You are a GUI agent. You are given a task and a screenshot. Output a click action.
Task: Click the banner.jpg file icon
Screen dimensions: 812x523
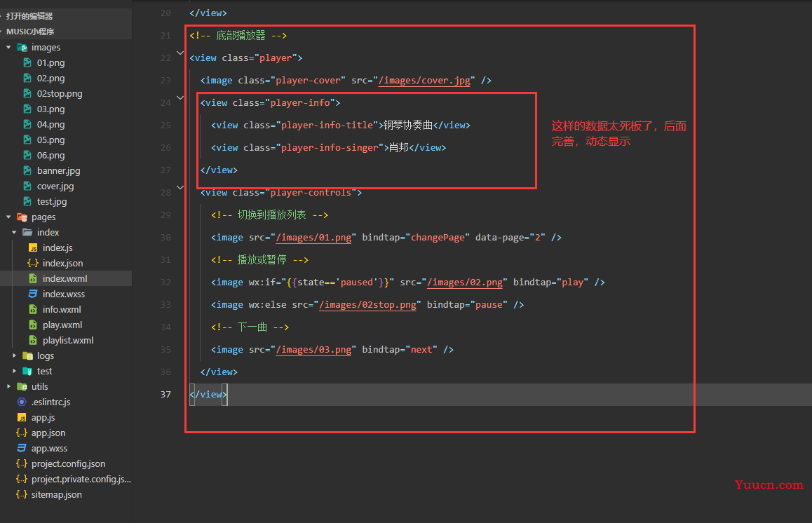click(x=27, y=170)
